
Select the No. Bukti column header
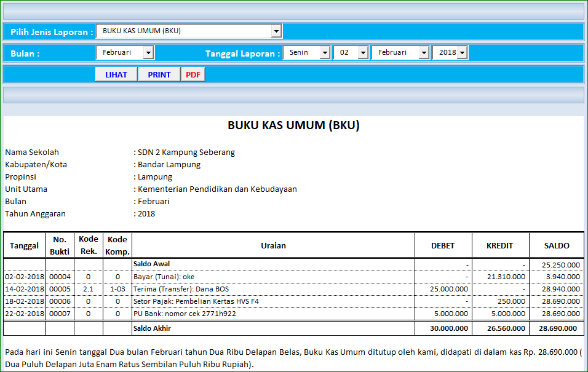60,245
